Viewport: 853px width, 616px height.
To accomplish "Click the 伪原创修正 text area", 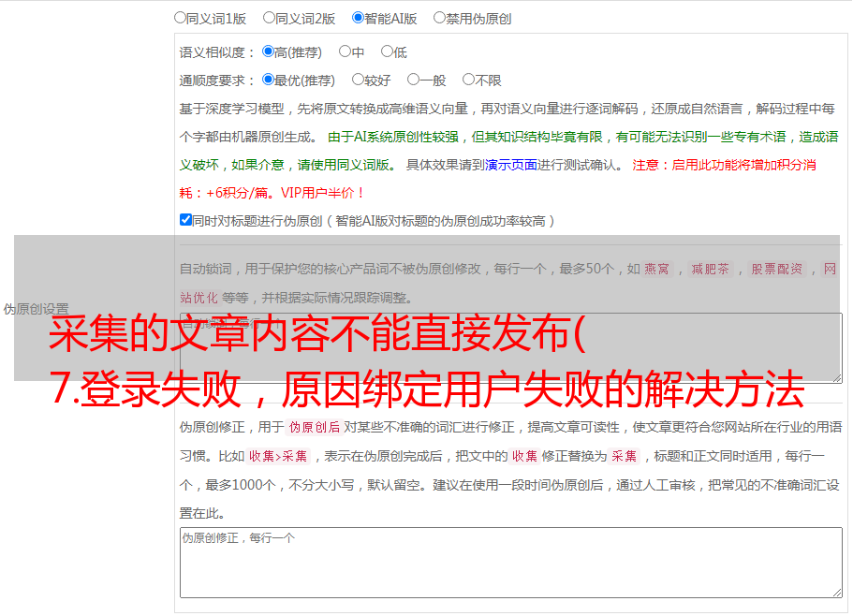I will (511, 563).
